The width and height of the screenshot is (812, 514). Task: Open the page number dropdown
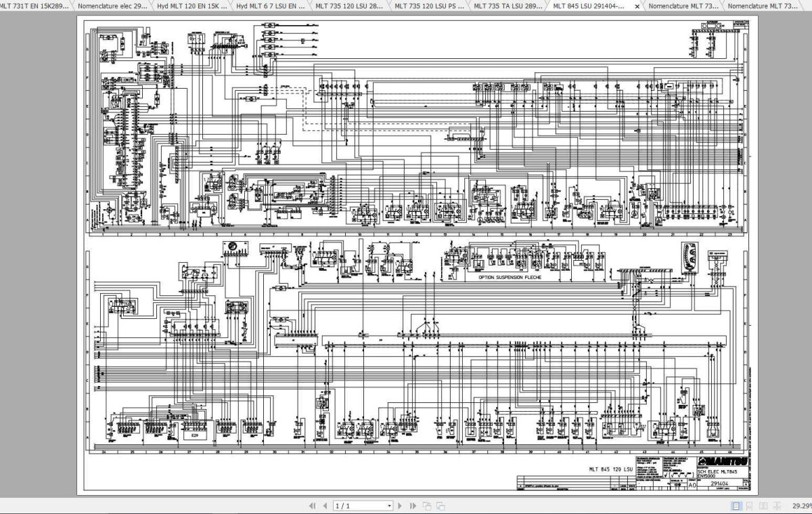[x=389, y=506]
